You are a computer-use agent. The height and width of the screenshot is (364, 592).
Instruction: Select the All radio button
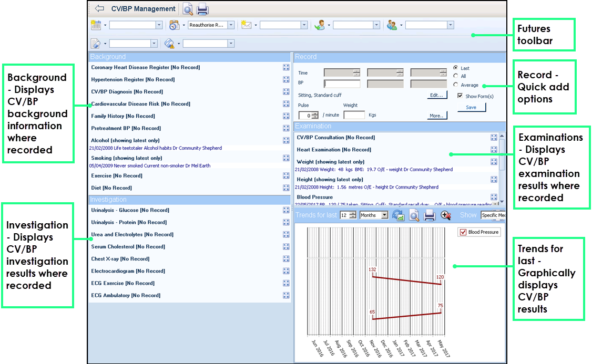click(x=455, y=76)
